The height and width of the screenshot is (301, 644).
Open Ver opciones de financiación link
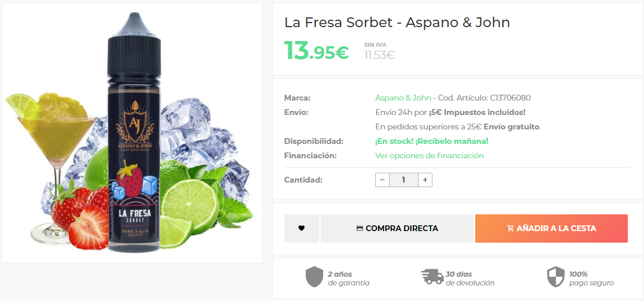429,155
